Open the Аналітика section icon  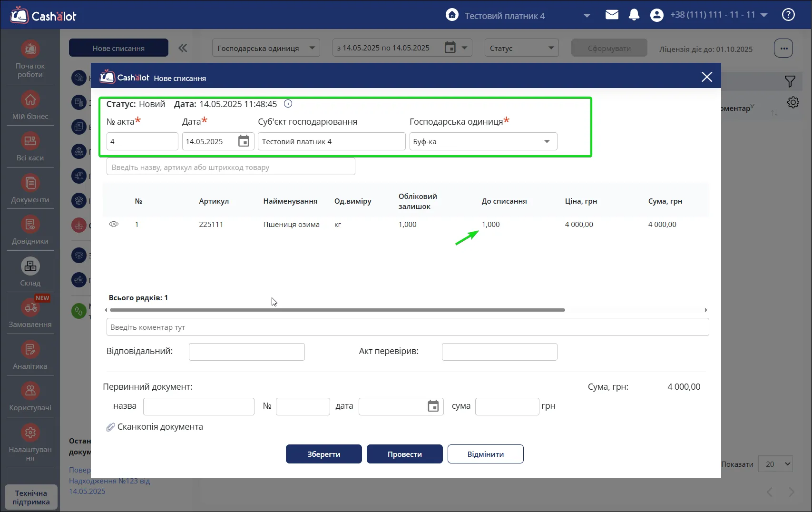(x=30, y=350)
